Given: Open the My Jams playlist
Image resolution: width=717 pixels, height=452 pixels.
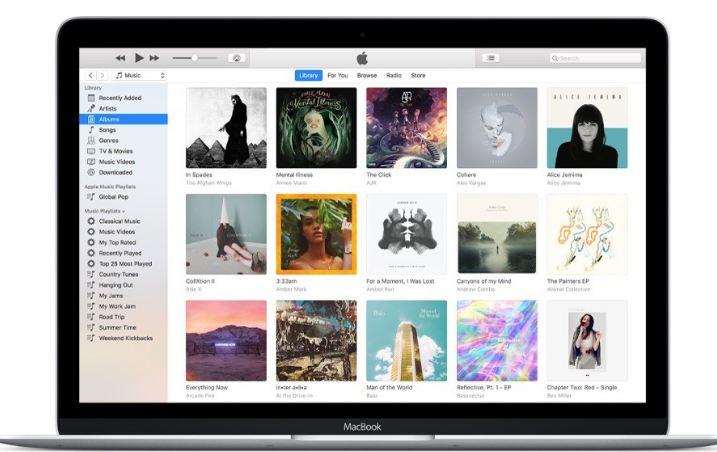Looking at the screenshot, I should (123, 296).
